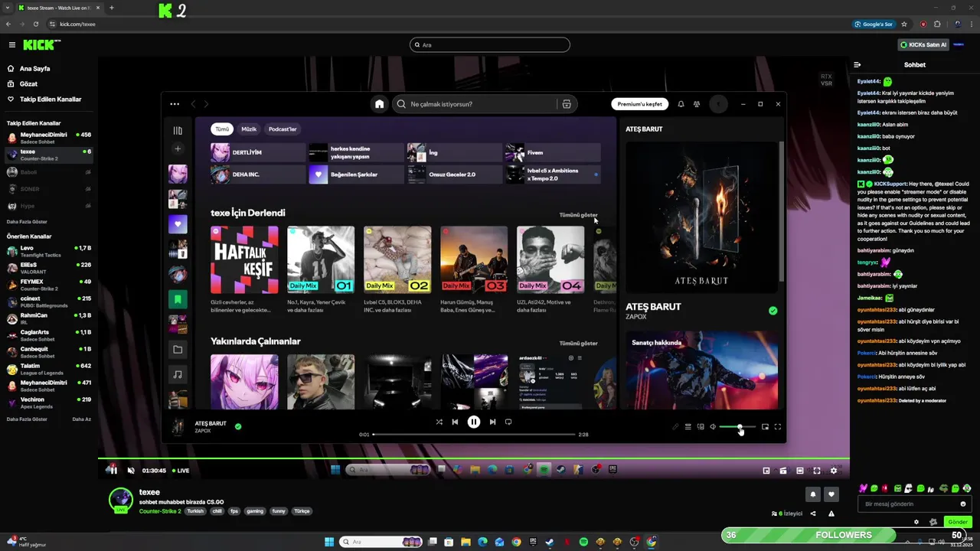
Task: Open Kick hamburger menu
Action: 11,45
